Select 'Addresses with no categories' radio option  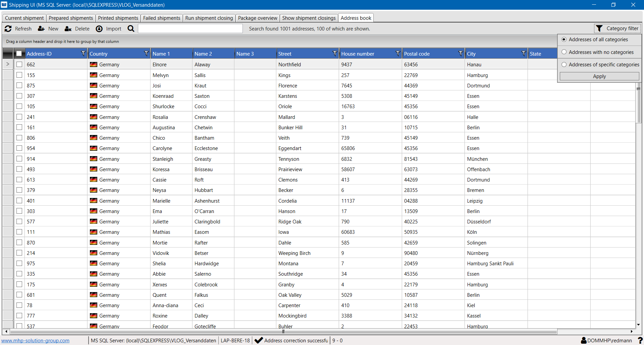tap(564, 52)
